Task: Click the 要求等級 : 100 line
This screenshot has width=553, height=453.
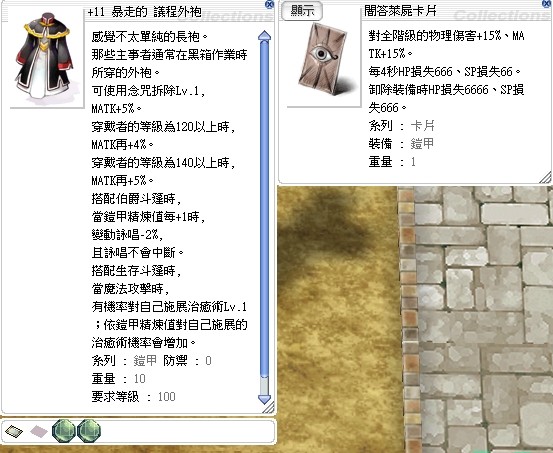Action: point(133,397)
